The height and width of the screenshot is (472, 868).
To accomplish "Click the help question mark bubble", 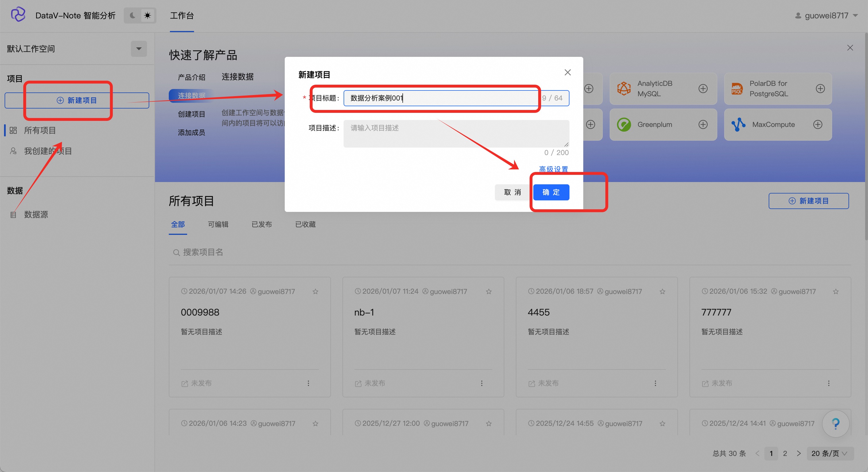I will coord(835,423).
